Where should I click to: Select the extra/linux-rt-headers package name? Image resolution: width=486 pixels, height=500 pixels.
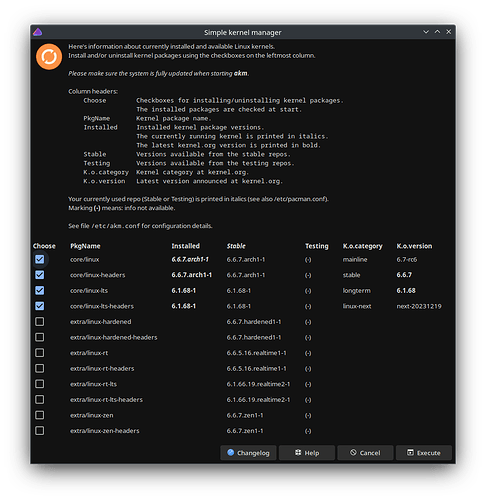102,368
